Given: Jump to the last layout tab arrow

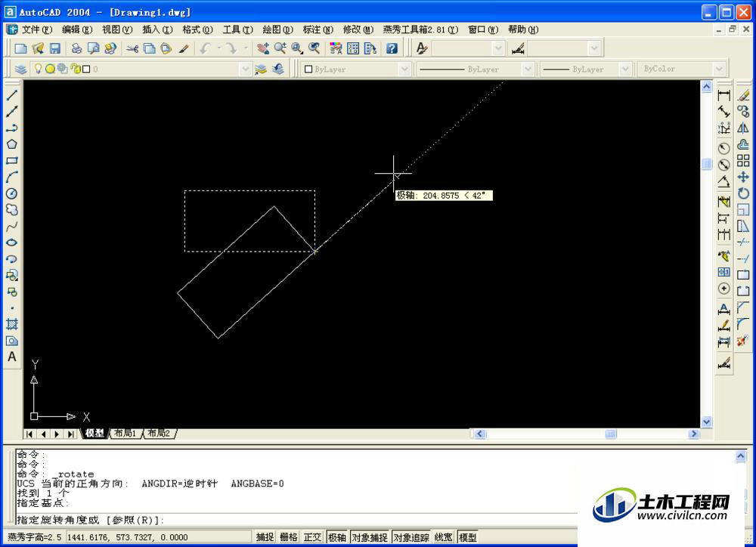Looking at the screenshot, I should click(70, 434).
